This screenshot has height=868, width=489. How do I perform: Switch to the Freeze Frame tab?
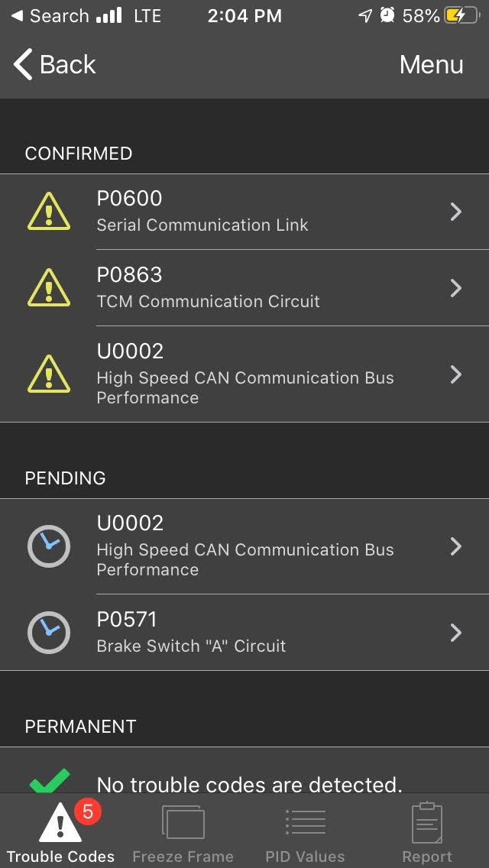click(x=183, y=834)
